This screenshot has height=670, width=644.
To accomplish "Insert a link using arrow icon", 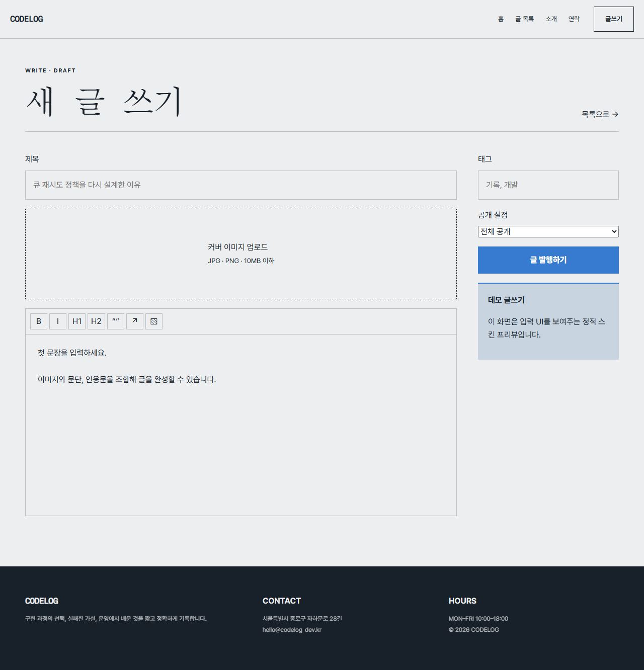I will [135, 321].
